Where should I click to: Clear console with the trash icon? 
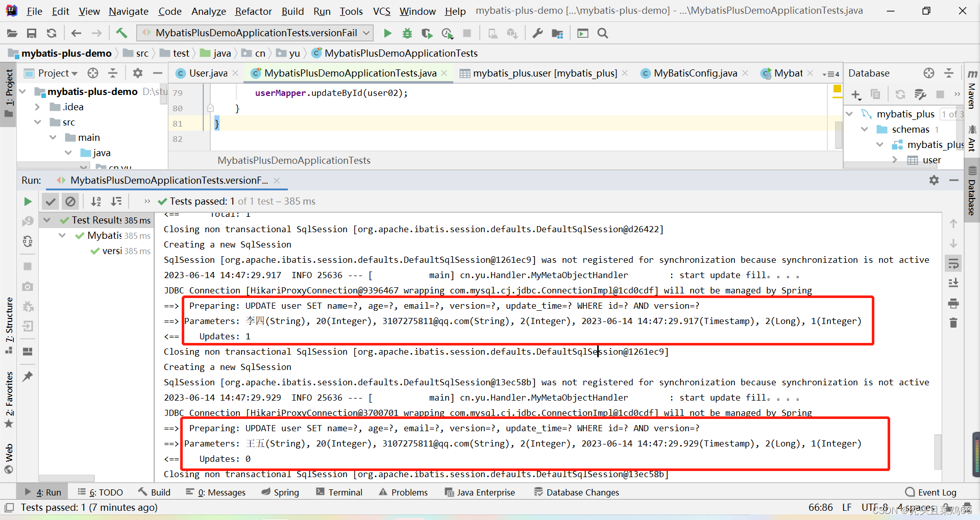953,323
